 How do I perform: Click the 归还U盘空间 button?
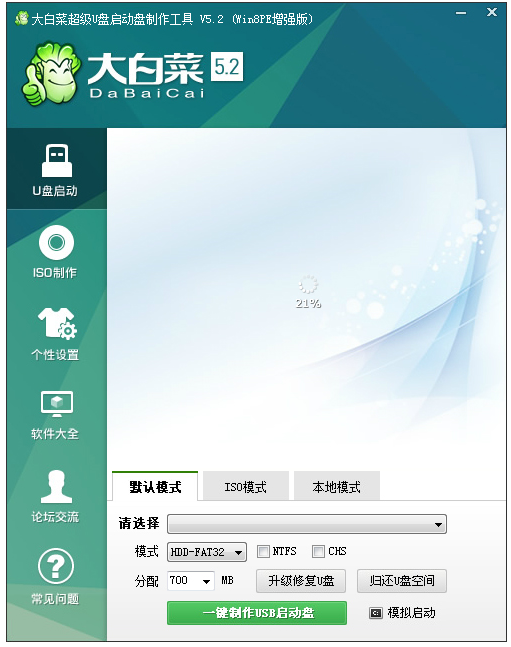(x=402, y=581)
